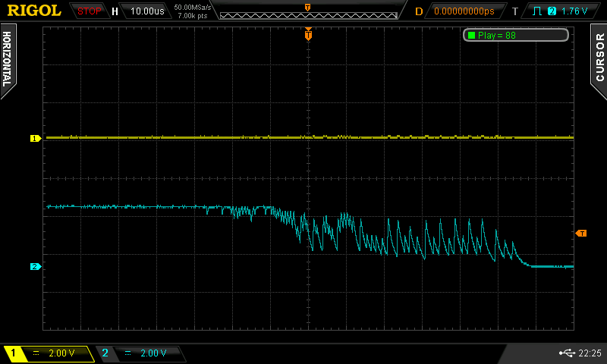Click the orange trigger level marker at right edge

pyautogui.click(x=581, y=233)
